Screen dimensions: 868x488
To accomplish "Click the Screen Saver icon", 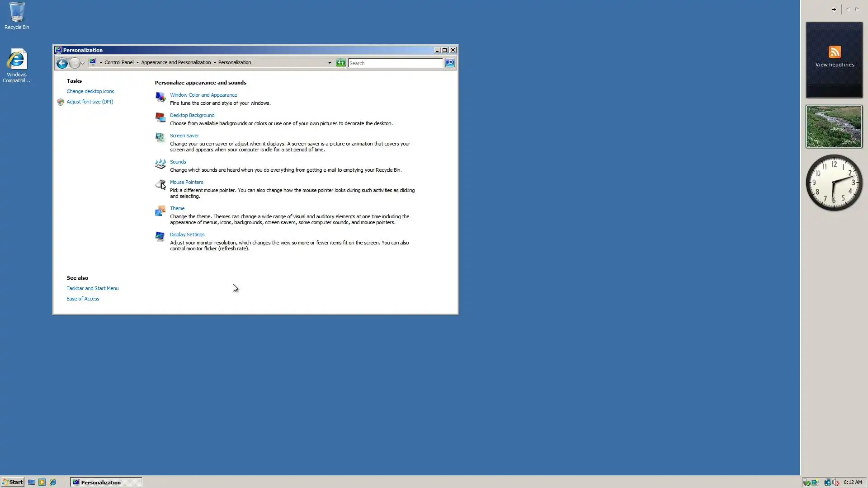I will (160, 137).
